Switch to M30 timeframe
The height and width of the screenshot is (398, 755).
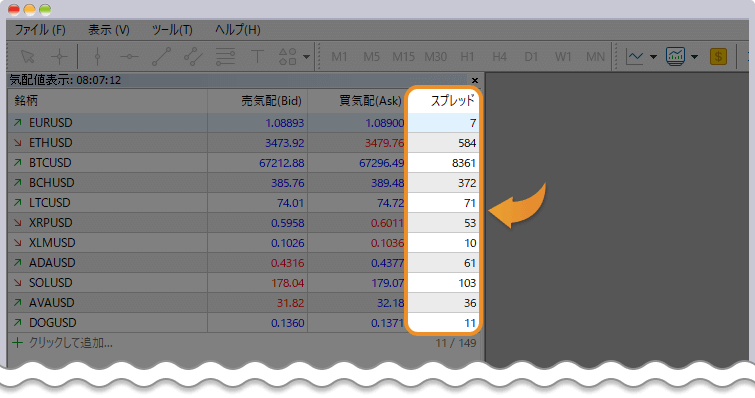click(435, 57)
